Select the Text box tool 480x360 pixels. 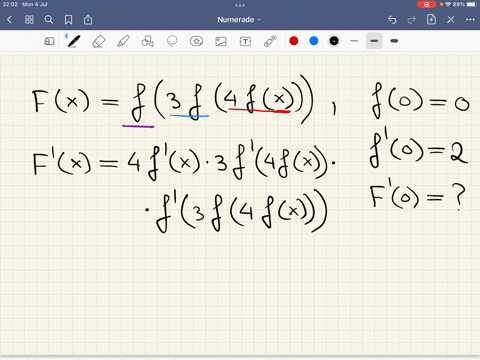point(245,41)
